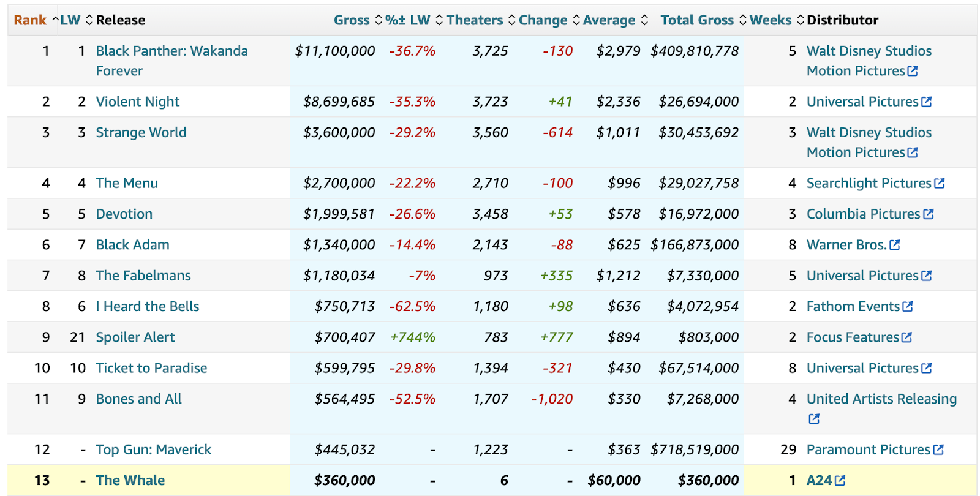The width and height of the screenshot is (980, 496).
Task: Open United Artists Releasing external link icon
Action: 814,419
